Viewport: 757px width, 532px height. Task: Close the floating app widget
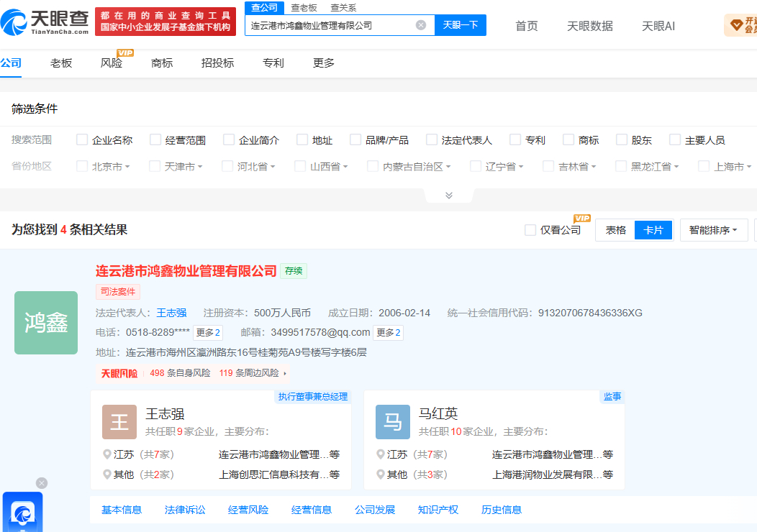42,483
